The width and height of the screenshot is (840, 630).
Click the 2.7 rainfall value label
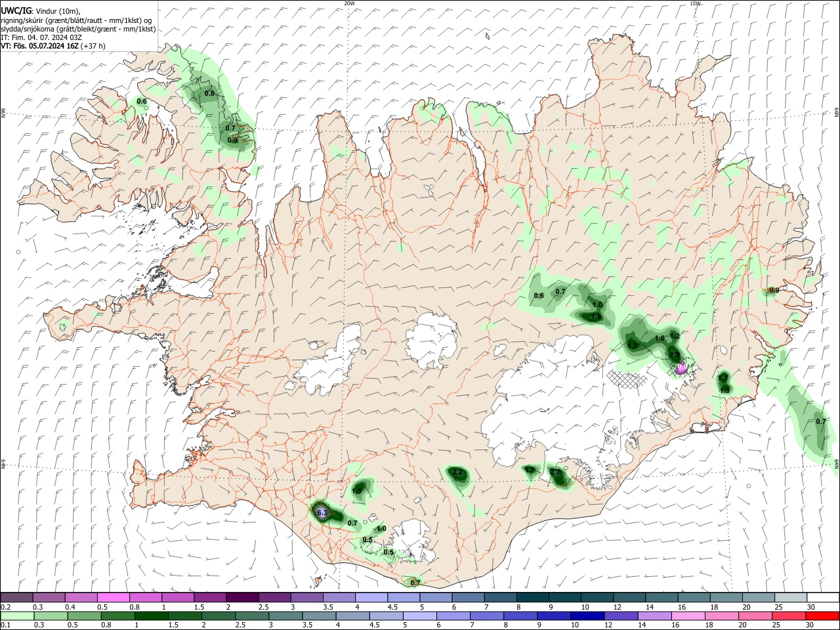tap(555, 472)
